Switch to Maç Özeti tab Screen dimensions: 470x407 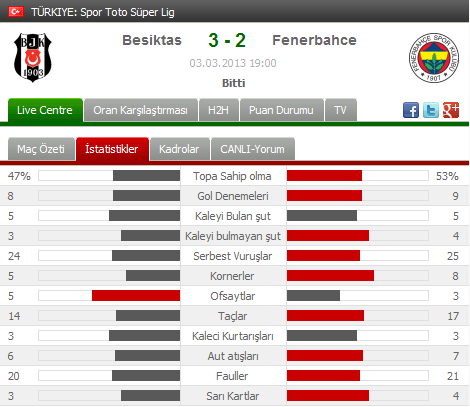[41, 149]
